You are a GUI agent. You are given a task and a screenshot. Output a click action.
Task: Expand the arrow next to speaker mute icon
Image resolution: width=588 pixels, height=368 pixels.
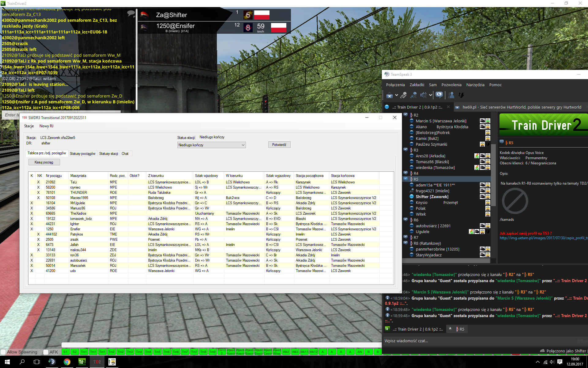(431, 95)
